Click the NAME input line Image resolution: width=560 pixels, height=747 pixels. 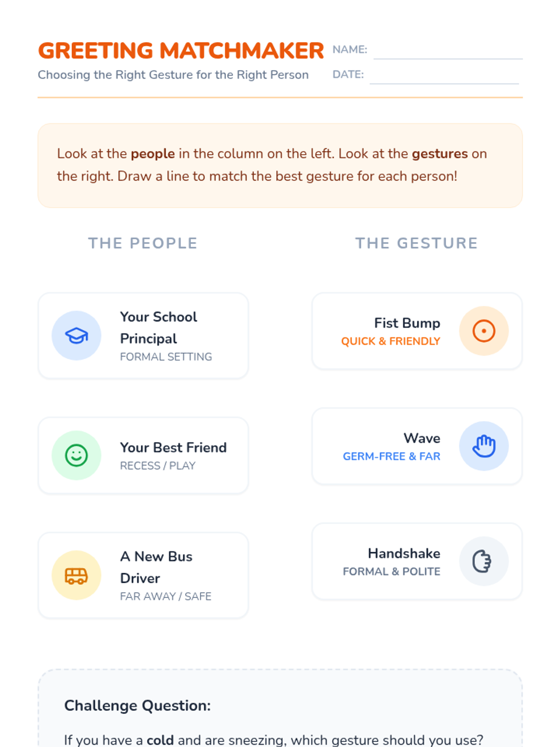448,51
